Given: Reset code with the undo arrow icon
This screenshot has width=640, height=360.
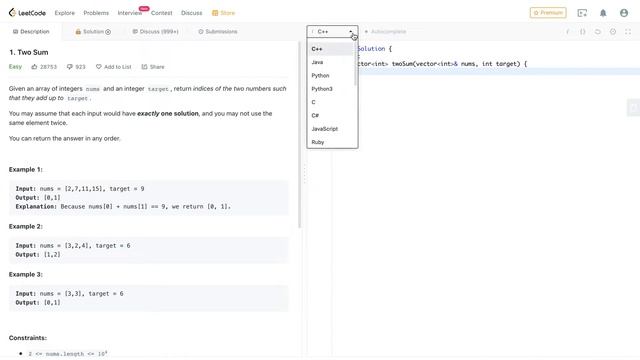Looking at the screenshot, I should [x=598, y=31].
